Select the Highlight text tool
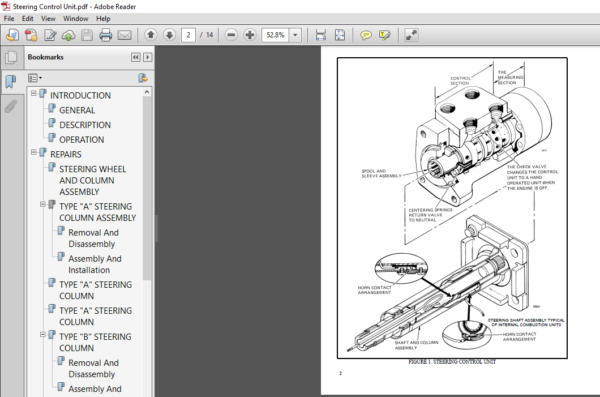 pos(385,35)
